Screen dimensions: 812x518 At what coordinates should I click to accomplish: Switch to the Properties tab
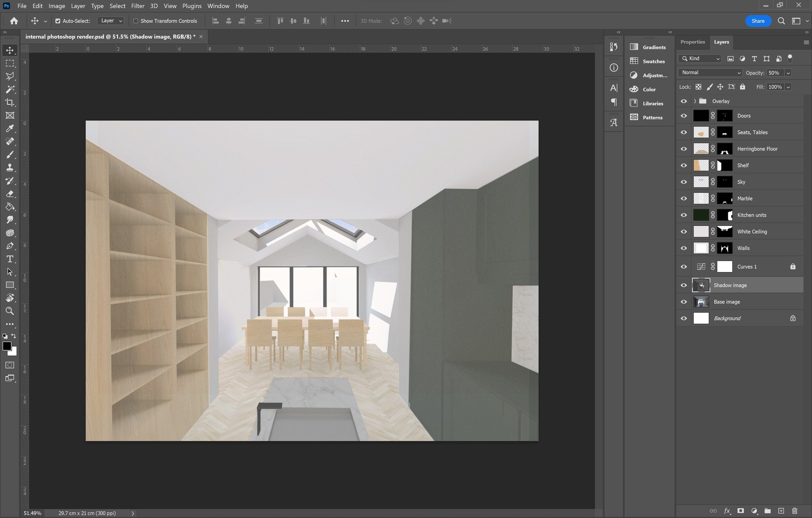tap(692, 42)
